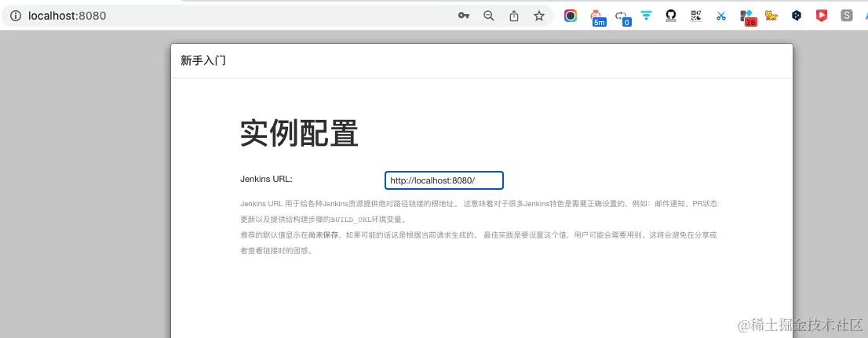
Task: Click the site info icon in address bar
Action: coord(16,16)
